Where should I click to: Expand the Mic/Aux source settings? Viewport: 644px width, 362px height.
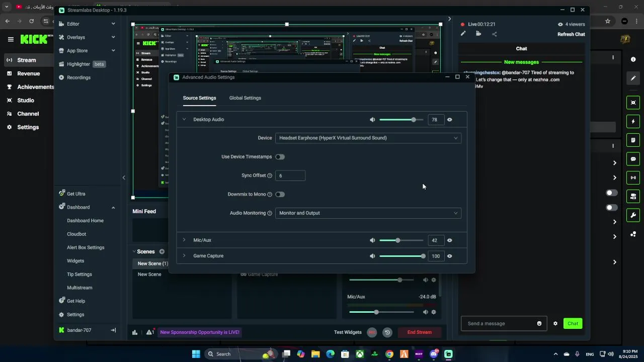(184, 240)
